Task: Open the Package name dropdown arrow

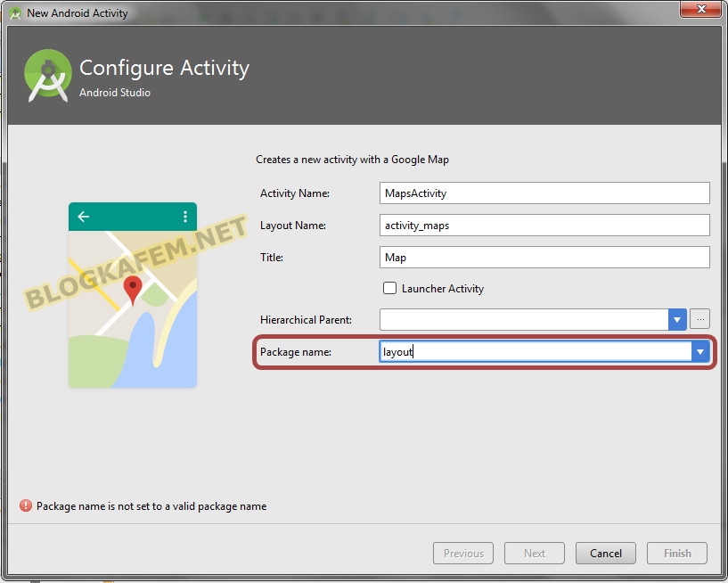Action: click(x=700, y=351)
